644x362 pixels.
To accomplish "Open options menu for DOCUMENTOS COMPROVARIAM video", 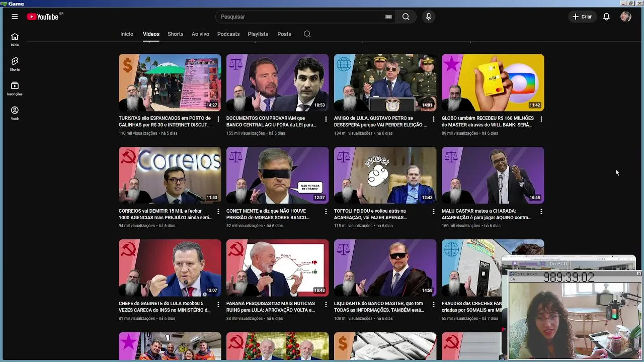I will click(326, 119).
